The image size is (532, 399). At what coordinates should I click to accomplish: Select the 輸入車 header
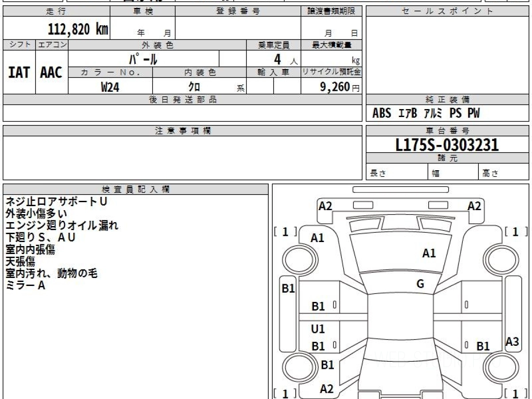pyautogui.click(x=274, y=72)
